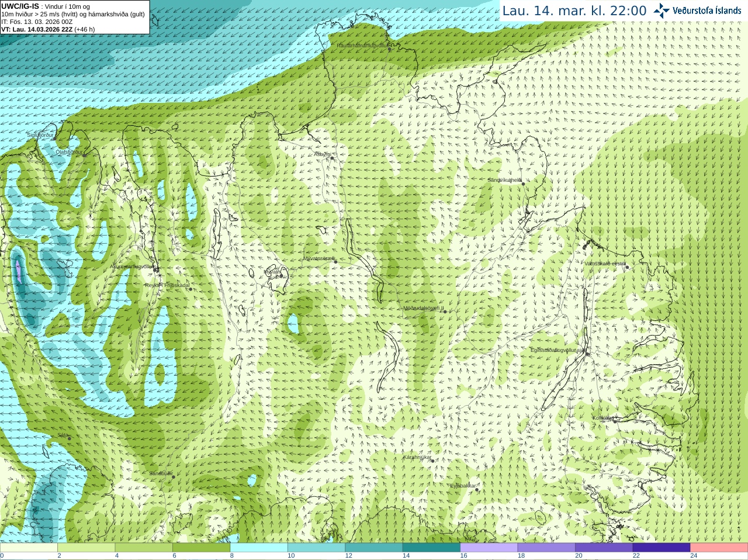Viewport: 748px width, 560px height.
Task: Click the 16–18 m/s lavender legend swatch
Action: (489, 548)
